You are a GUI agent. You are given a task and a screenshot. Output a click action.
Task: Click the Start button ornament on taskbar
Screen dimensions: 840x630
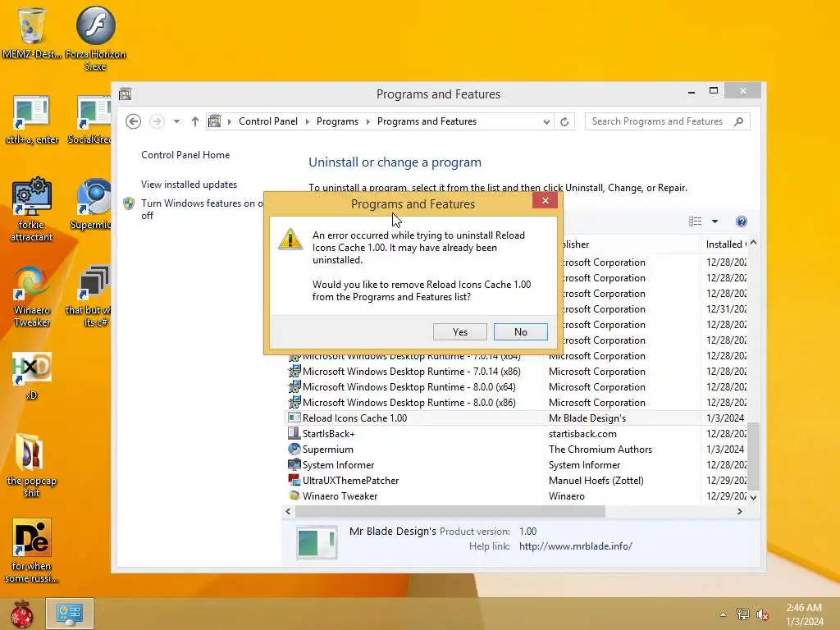coord(21,614)
